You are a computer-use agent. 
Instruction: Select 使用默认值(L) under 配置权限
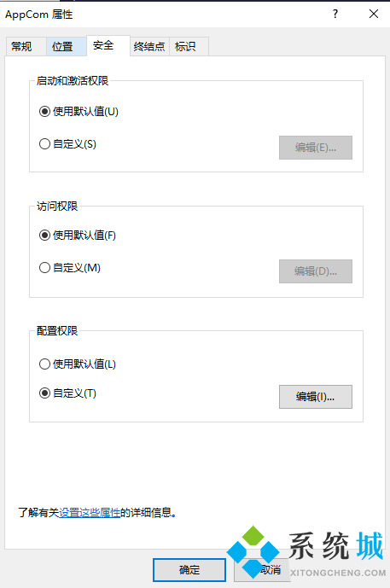pyautogui.click(x=78, y=364)
